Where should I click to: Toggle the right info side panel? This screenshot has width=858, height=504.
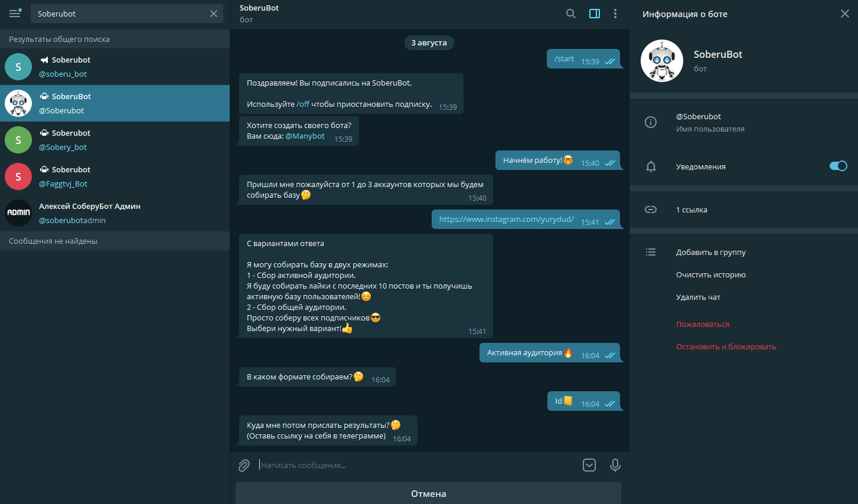click(x=595, y=14)
